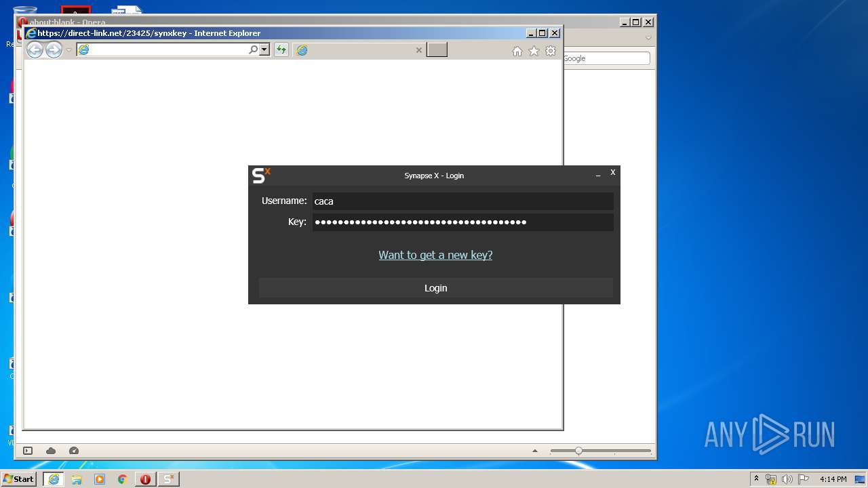Open Google Chrome from taskbar
This screenshot has height=488, width=868.
click(x=123, y=479)
